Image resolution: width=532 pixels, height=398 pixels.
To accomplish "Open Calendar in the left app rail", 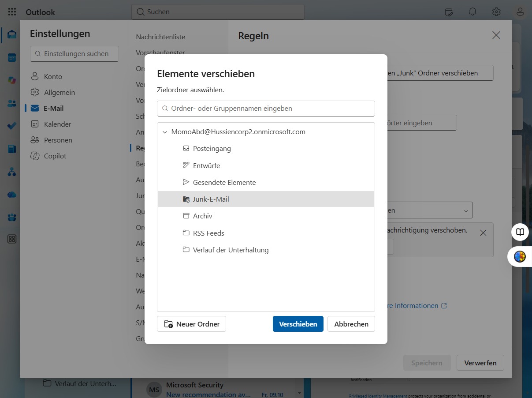I will (x=12, y=57).
